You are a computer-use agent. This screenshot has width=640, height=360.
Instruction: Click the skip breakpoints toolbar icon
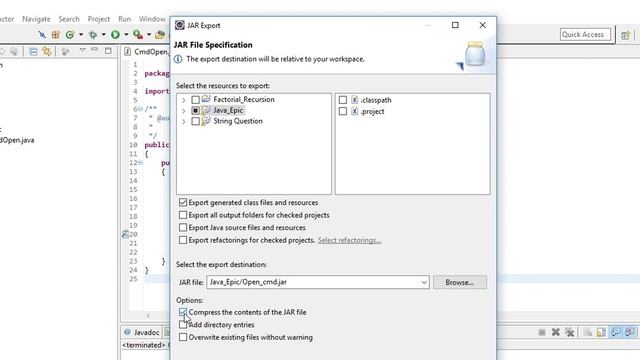[x=42, y=34]
